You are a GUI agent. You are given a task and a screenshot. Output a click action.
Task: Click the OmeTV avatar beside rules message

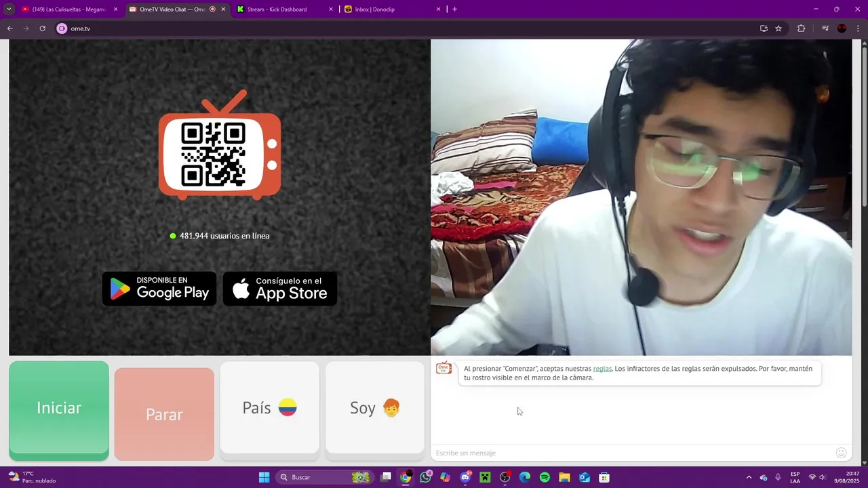point(444,368)
